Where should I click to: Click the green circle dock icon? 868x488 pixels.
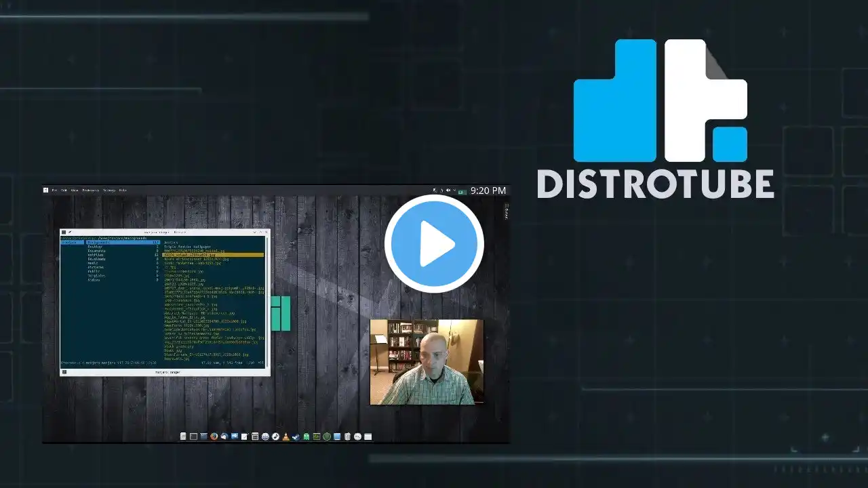coord(327,436)
